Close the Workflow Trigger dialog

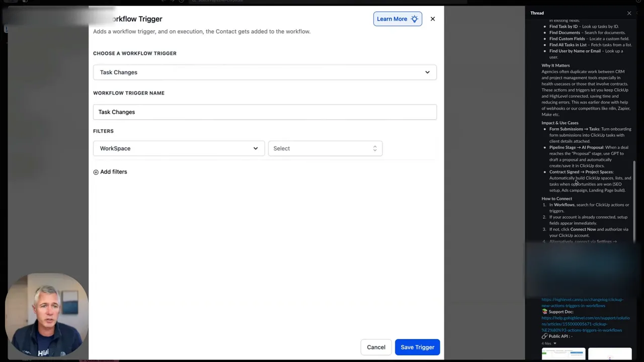(x=433, y=19)
